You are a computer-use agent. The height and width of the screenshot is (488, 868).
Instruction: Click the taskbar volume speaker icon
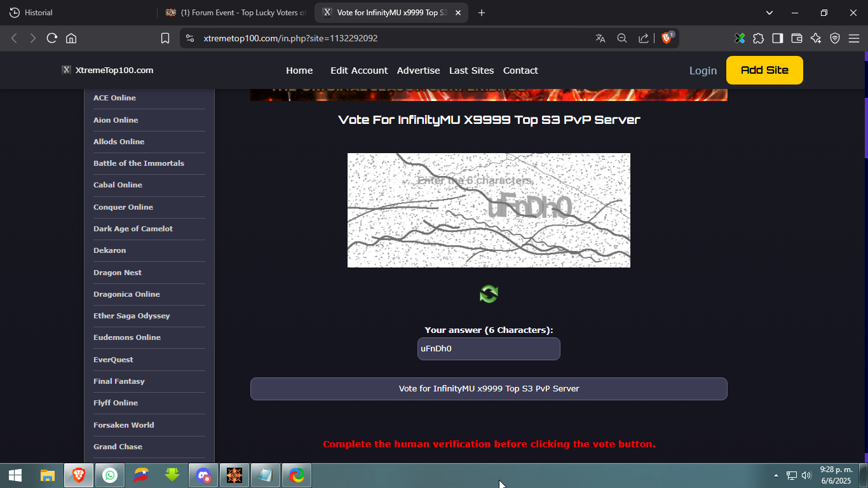tap(806, 475)
